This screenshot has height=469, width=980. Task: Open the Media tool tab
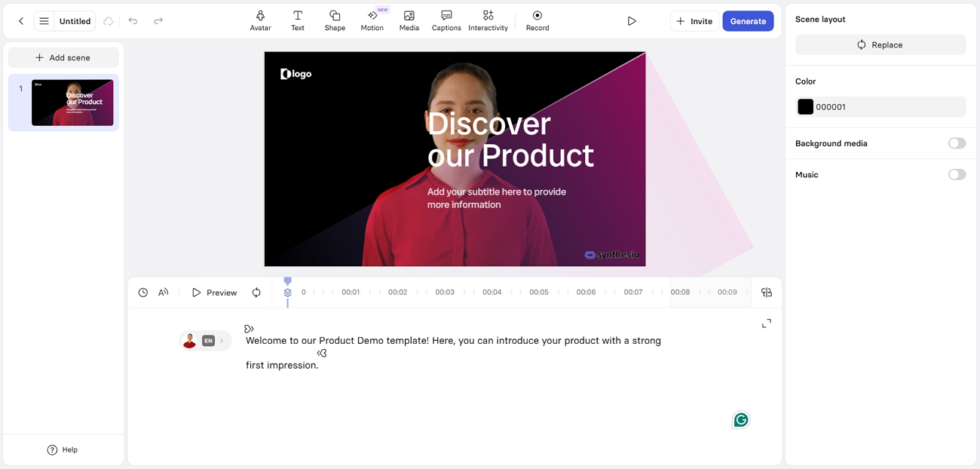[x=409, y=21]
